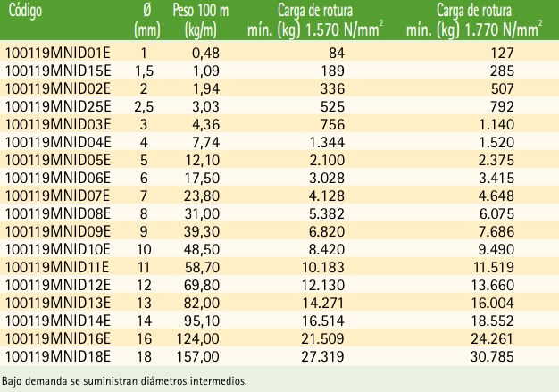
Task: Select Carga de rotura 1.770 N/mm² header
Action: click(x=474, y=21)
